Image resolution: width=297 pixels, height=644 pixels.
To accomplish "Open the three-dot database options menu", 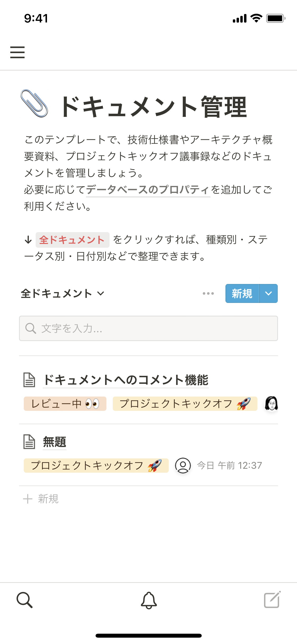I will [208, 293].
